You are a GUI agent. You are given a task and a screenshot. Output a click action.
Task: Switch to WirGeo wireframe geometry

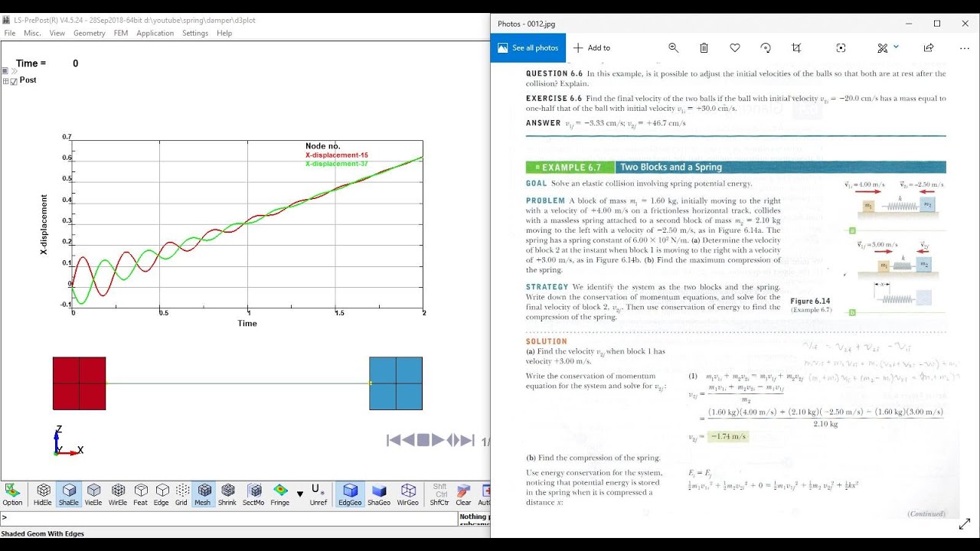click(408, 494)
